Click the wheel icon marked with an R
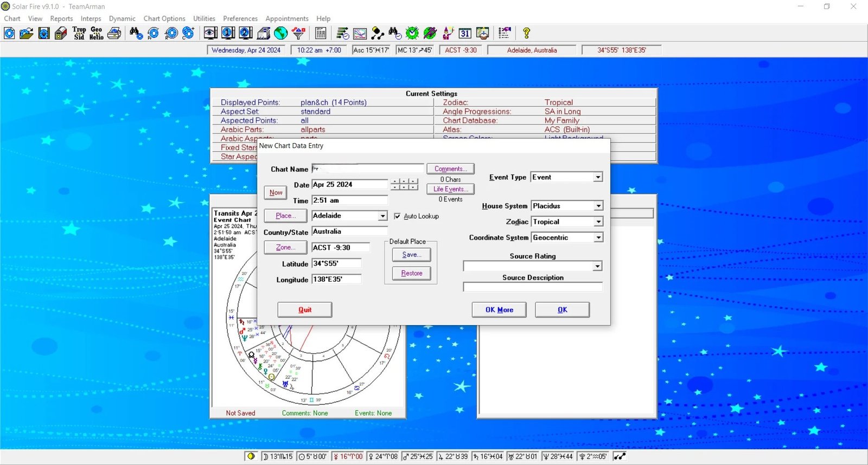The width and height of the screenshot is (868, 465). point(171,34)
